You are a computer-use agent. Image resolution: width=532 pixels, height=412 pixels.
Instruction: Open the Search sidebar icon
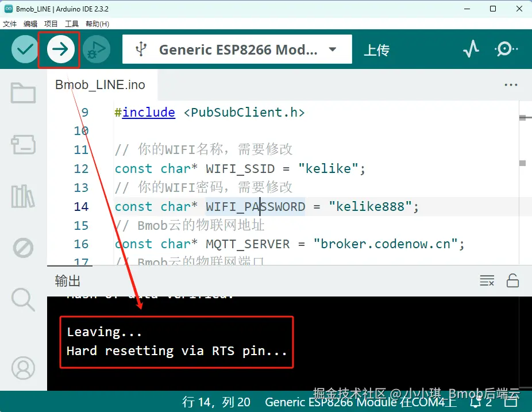(x=23, y=300)
